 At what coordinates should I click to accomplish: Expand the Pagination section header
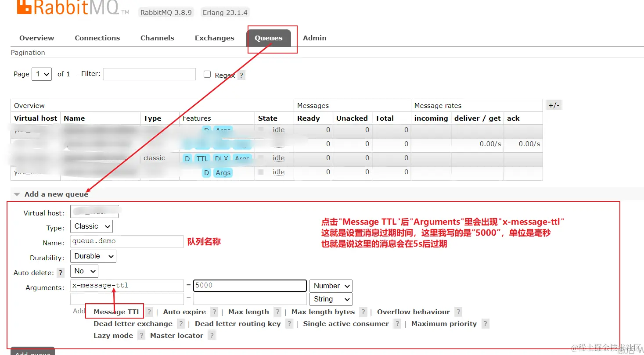click(28, 52)
